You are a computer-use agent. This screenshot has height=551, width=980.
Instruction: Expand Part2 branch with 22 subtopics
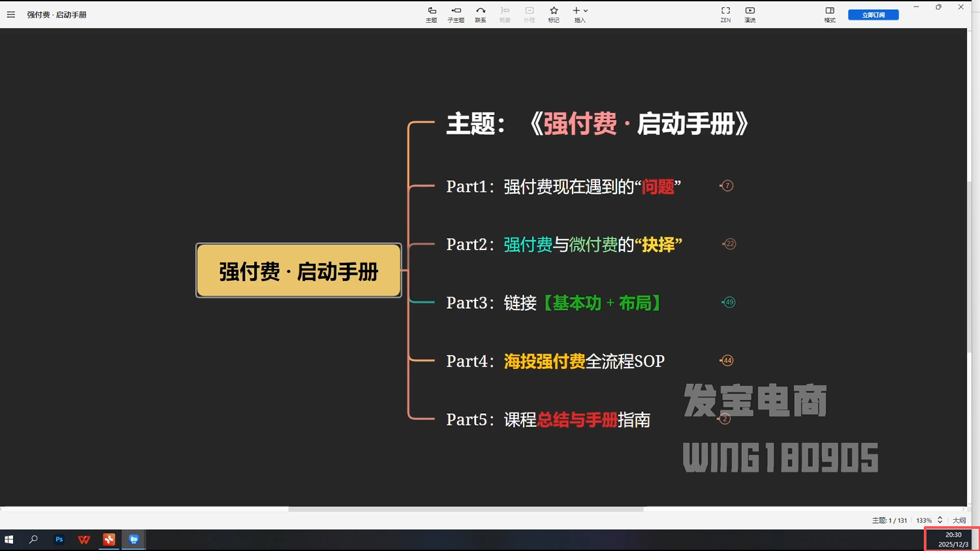[x=730, y=244]
